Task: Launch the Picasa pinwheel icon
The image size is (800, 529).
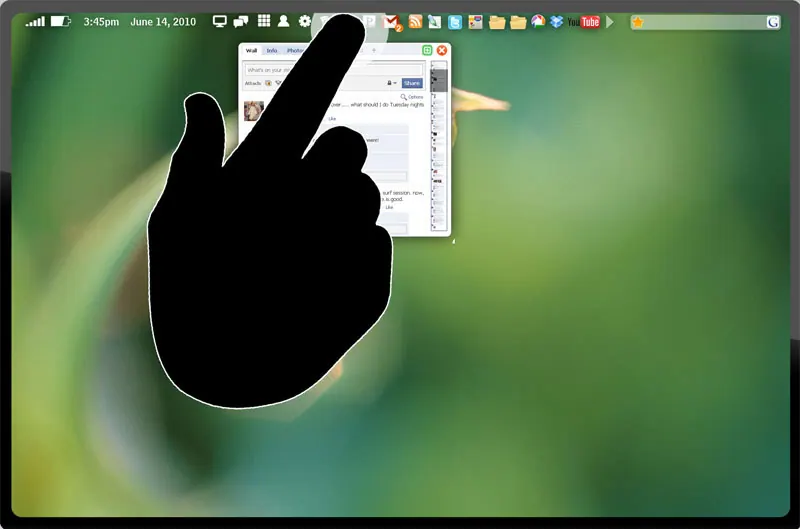Action: 538,21
